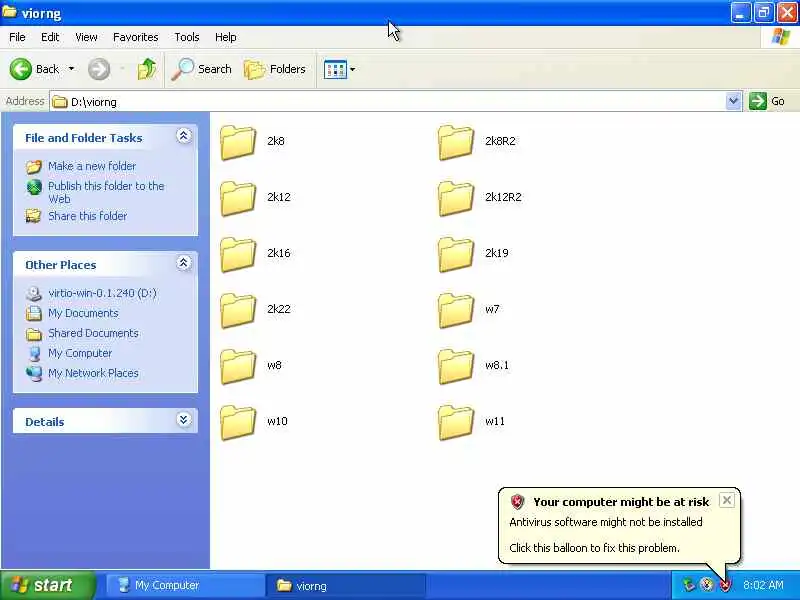Viewport: 800px width, 600px height.
Task: Select the w7 folder icon
Action: [x=456, y=311]
